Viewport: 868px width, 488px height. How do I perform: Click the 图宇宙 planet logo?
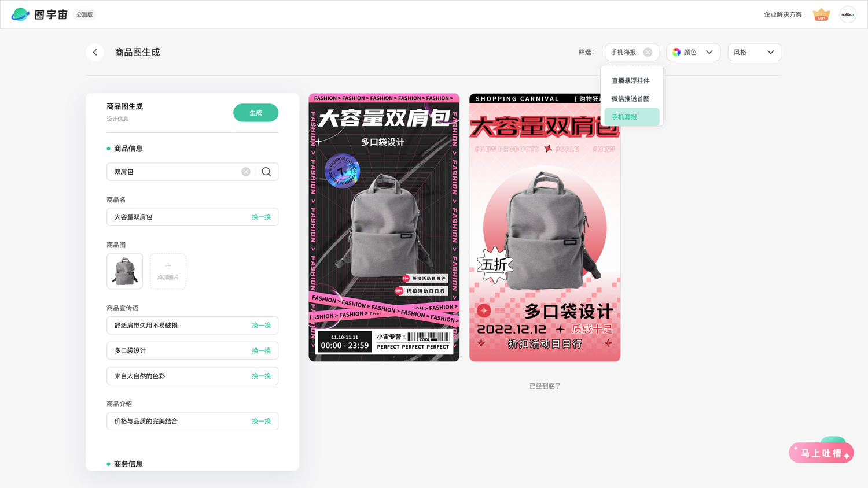20,14
